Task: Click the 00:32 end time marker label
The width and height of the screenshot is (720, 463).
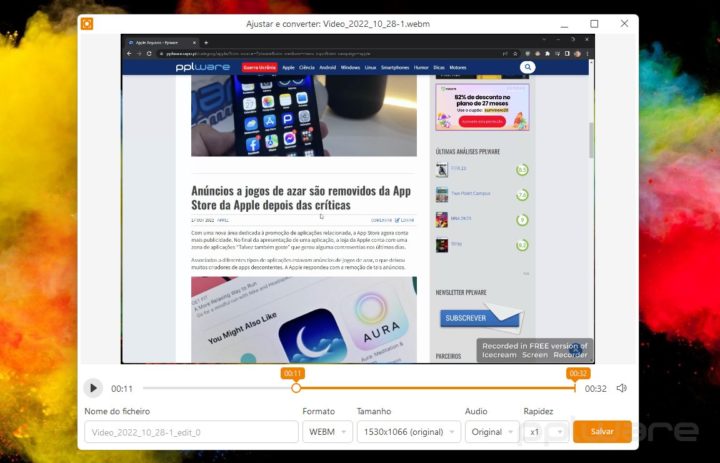Action: tap(578, 374)
